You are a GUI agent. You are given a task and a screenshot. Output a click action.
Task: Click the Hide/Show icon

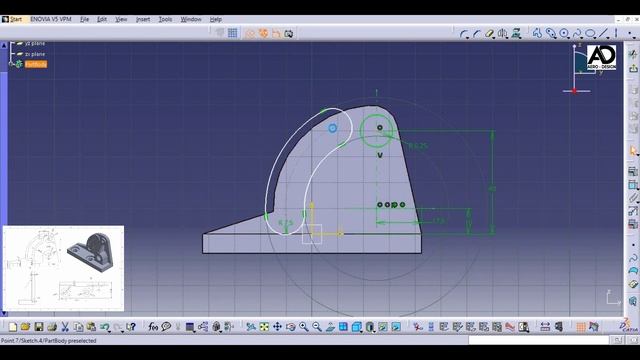383,327
